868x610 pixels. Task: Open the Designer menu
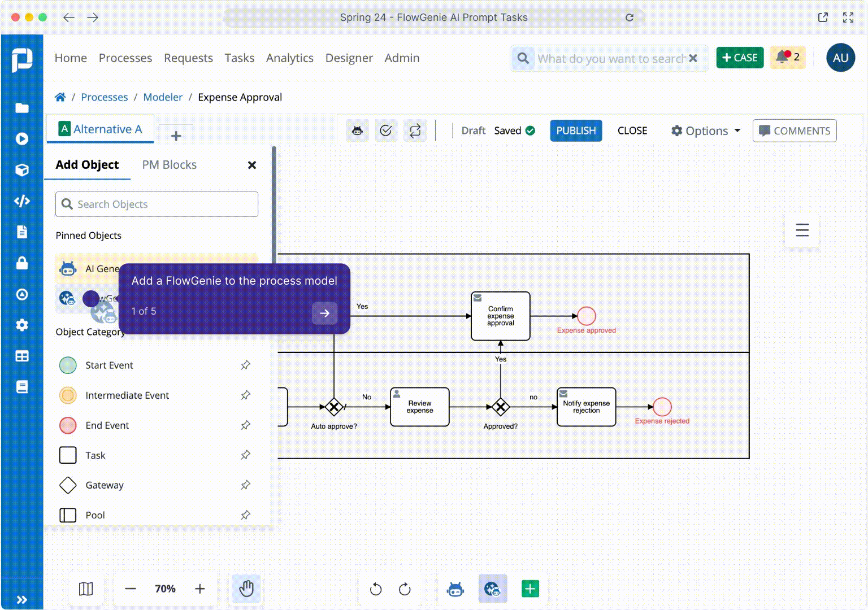349,58
